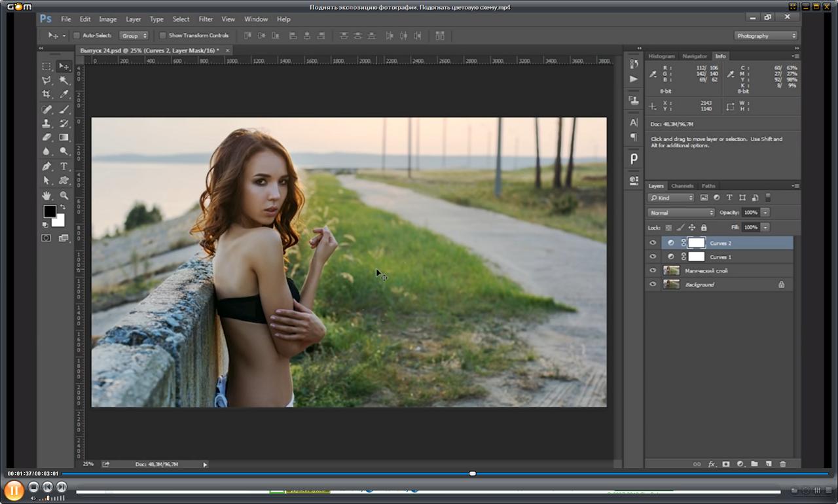Toggle lock position of layer

click(692, 227)
